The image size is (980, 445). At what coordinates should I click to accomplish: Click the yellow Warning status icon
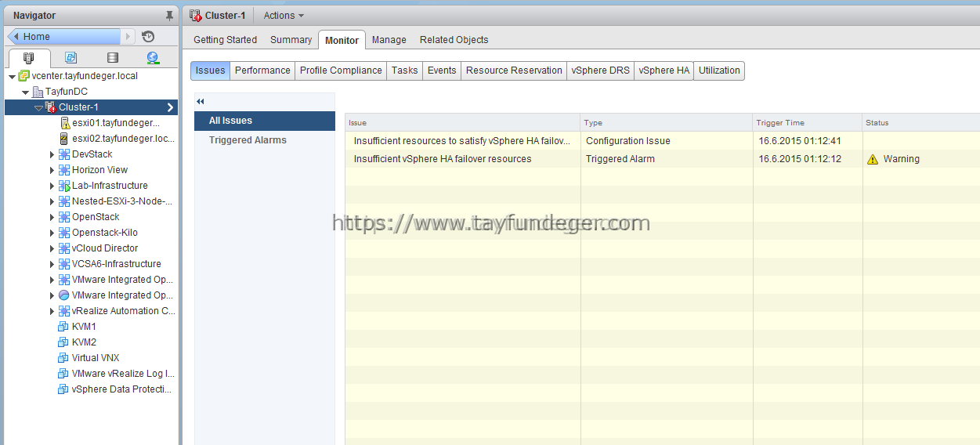coord(873,159)
